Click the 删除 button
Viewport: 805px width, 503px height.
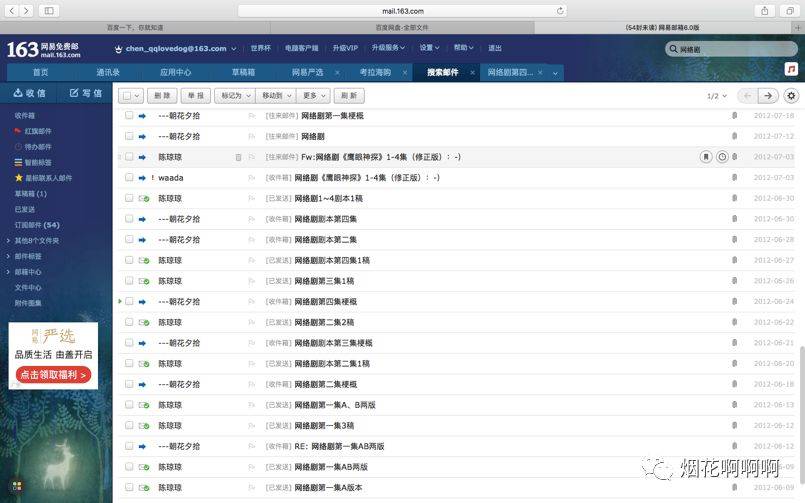[162, 96]
